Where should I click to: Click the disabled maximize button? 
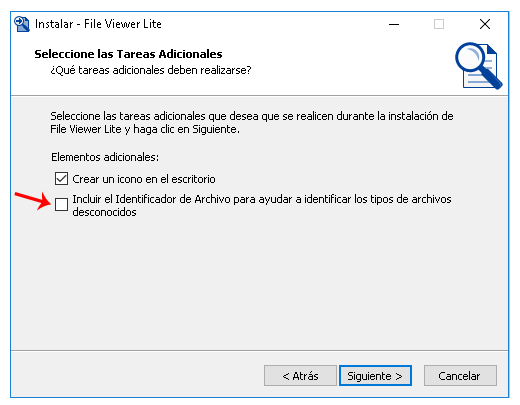(x=439, y=24)
